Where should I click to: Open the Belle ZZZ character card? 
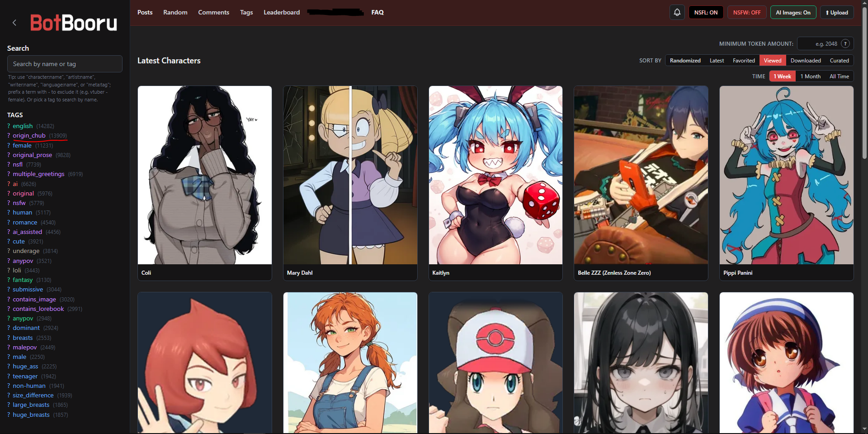click(x=641, y=183)
